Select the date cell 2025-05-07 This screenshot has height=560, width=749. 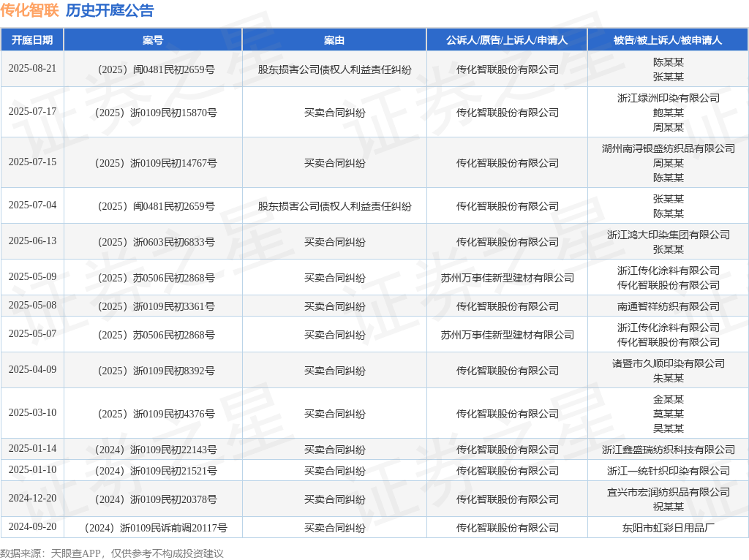coord(32,333)
